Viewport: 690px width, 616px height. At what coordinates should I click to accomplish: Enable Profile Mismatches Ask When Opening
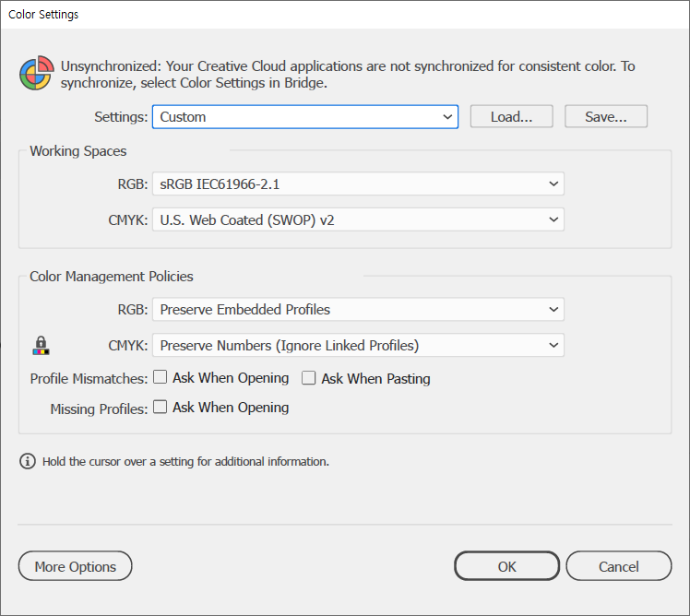pyautogui.click(x=161, y=378)
